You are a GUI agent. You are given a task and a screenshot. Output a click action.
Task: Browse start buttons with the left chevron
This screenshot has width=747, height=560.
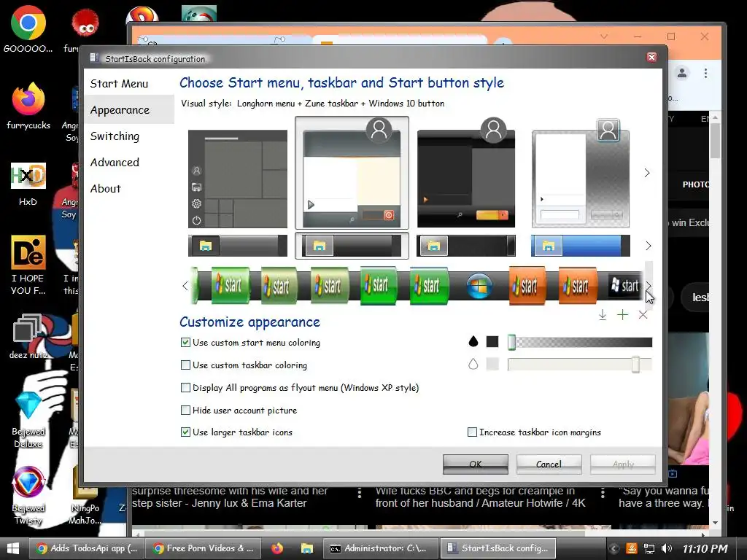coord(185,286)
